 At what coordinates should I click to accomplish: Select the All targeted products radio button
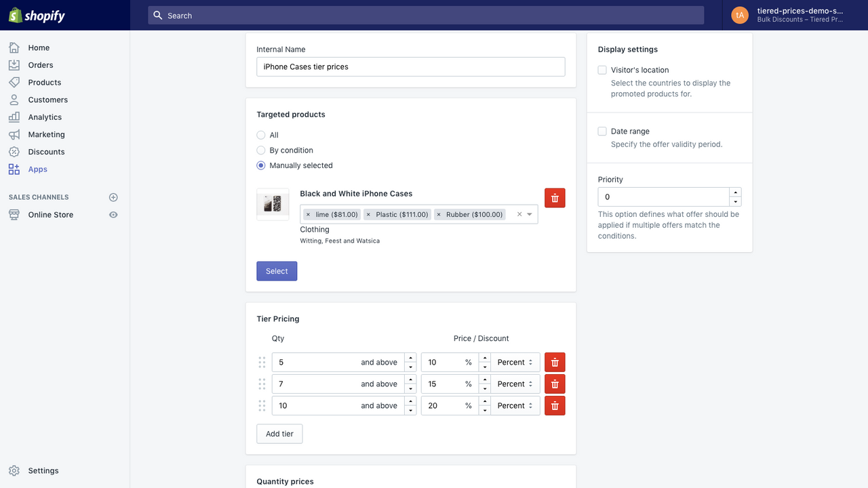coord(260,135)
